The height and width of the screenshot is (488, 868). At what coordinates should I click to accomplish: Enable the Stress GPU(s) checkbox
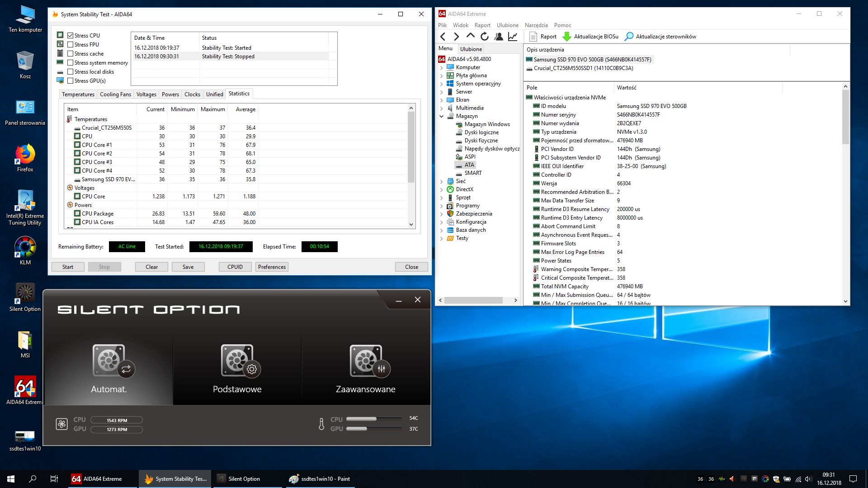(70, 80)
